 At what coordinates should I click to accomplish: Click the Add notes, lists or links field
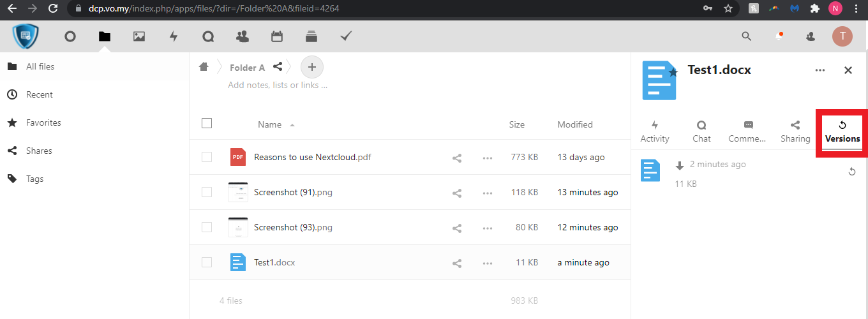pos(278,85)
